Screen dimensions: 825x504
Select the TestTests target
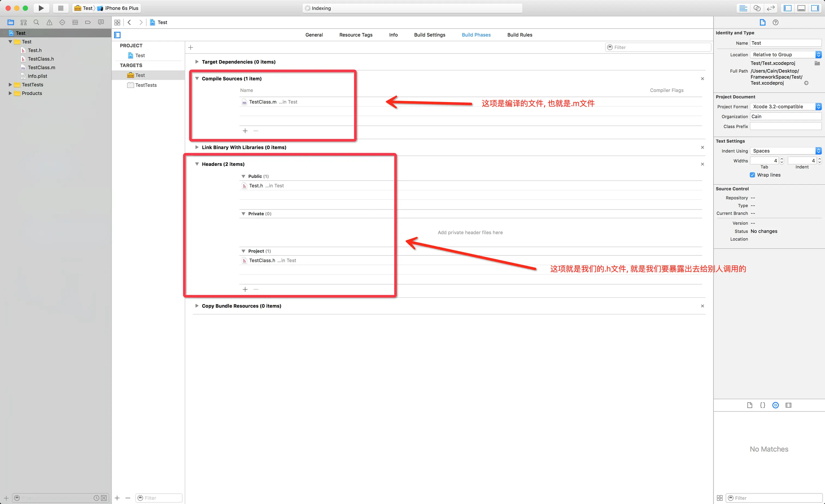(146, 85)
